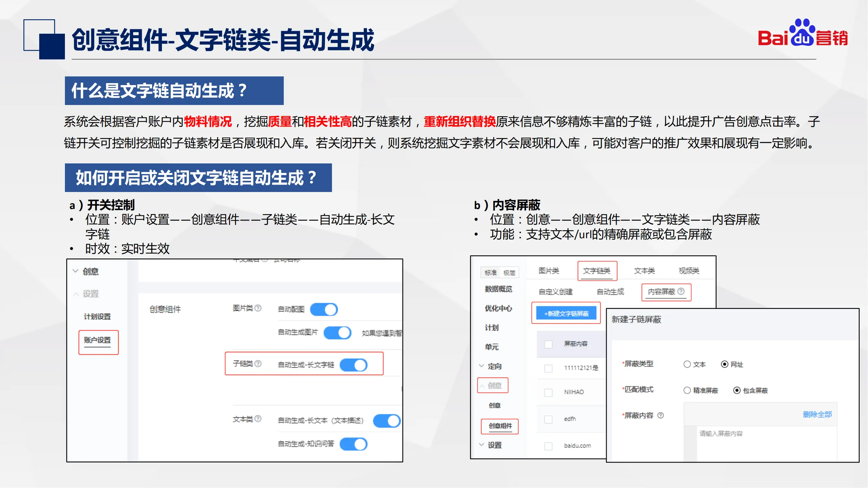Click 111112121是 table entry

click(x=582, y=368)
